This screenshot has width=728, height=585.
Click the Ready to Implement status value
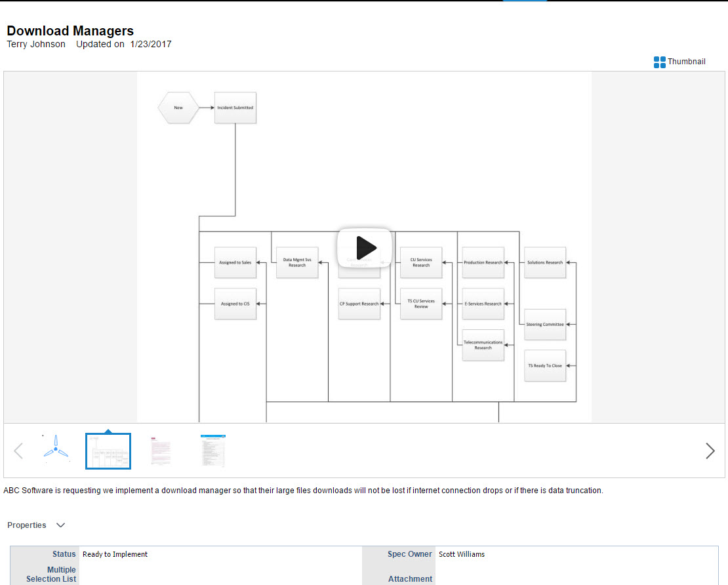(x=115, y=554)
